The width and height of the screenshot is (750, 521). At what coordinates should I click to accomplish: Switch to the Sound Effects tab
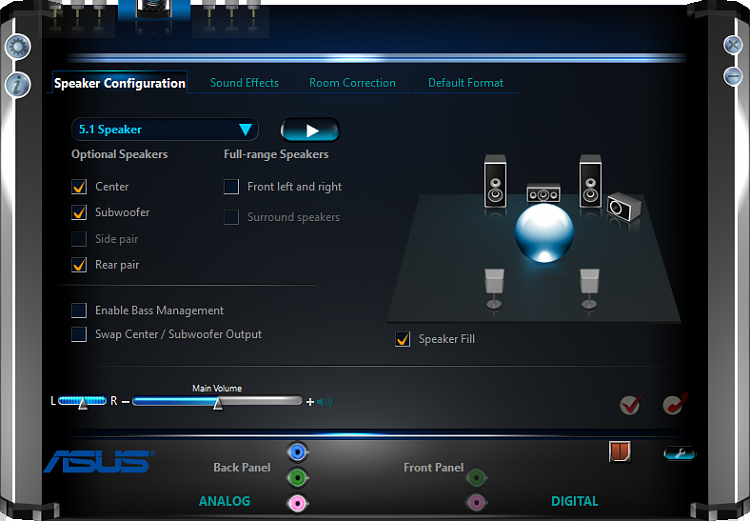click(244, 83)
